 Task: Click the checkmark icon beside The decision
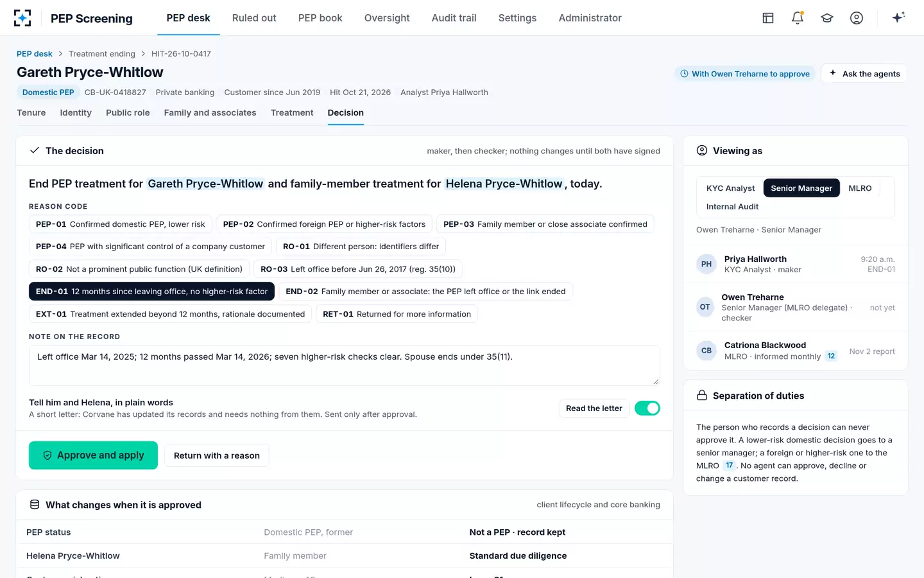35,150
